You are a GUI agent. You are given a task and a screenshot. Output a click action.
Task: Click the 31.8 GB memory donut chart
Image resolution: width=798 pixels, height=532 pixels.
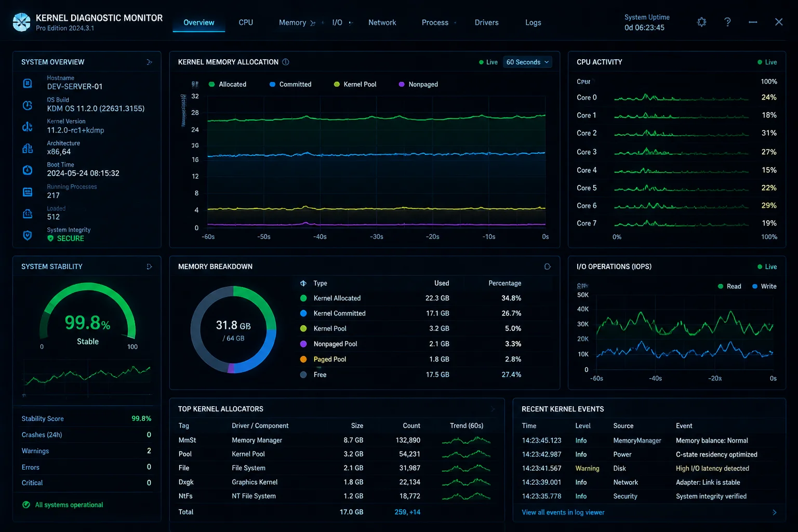click(233, 329)
